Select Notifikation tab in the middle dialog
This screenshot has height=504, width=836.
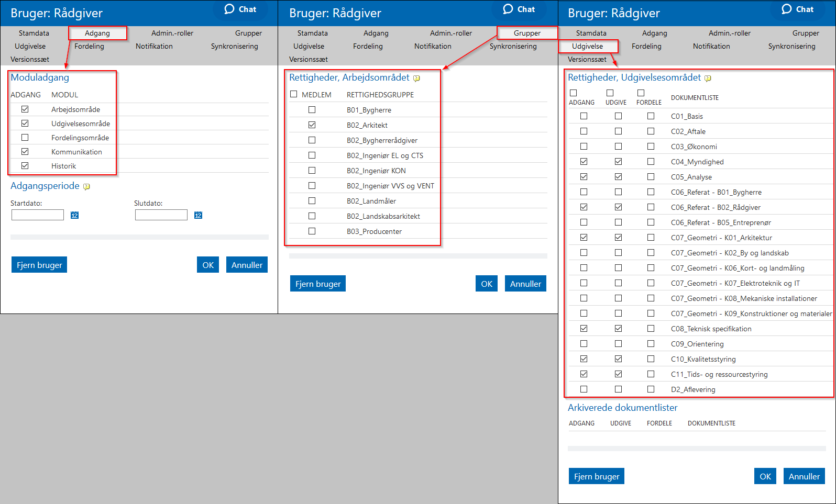(433, 46)
